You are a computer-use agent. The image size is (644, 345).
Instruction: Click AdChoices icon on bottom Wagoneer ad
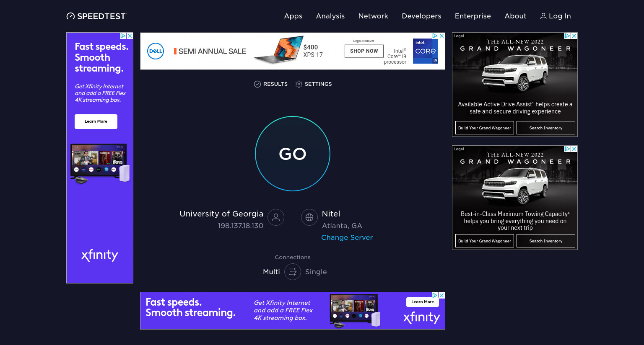pyautogui.click(x=568, y=149)
